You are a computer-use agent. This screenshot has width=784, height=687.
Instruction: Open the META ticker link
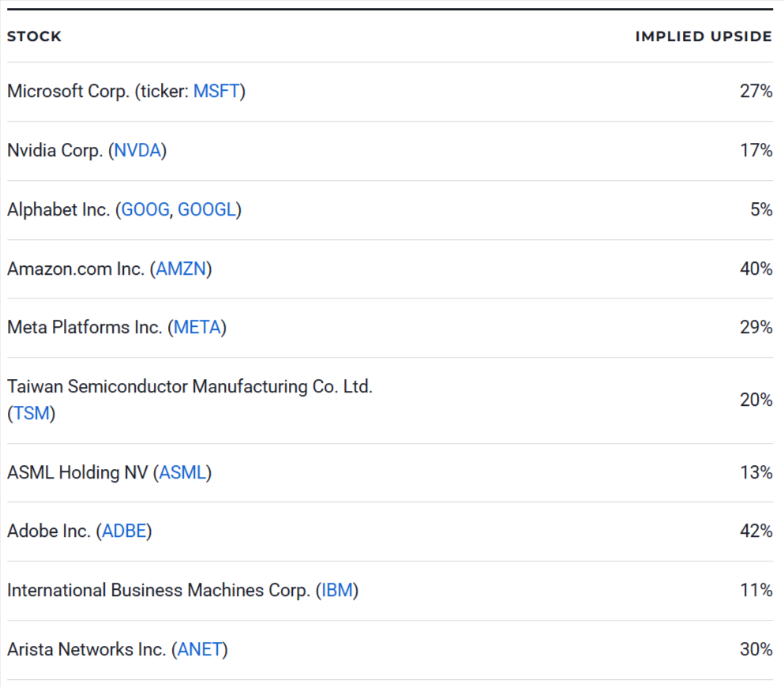pyautogui.click(x=197, y=327)
